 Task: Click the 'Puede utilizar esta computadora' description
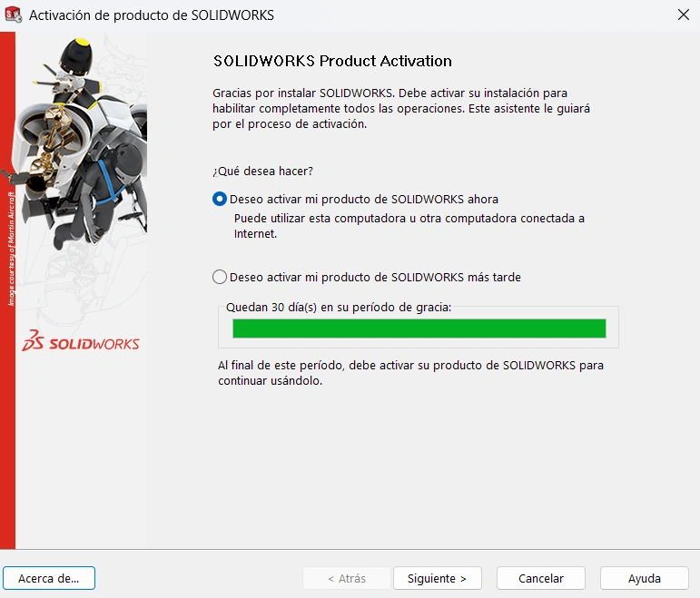[409, 226]
